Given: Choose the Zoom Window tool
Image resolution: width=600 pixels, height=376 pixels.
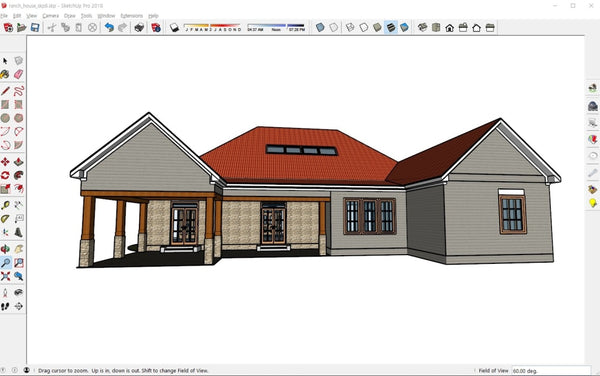Looking at the screenshot, I should tap(18, 263).
